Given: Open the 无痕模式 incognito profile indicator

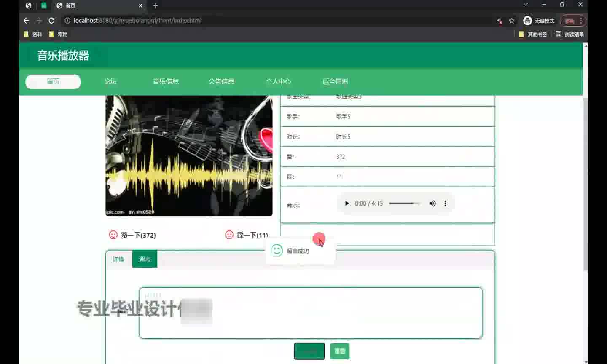Looking at the screenshot, I should coord(539,21).
